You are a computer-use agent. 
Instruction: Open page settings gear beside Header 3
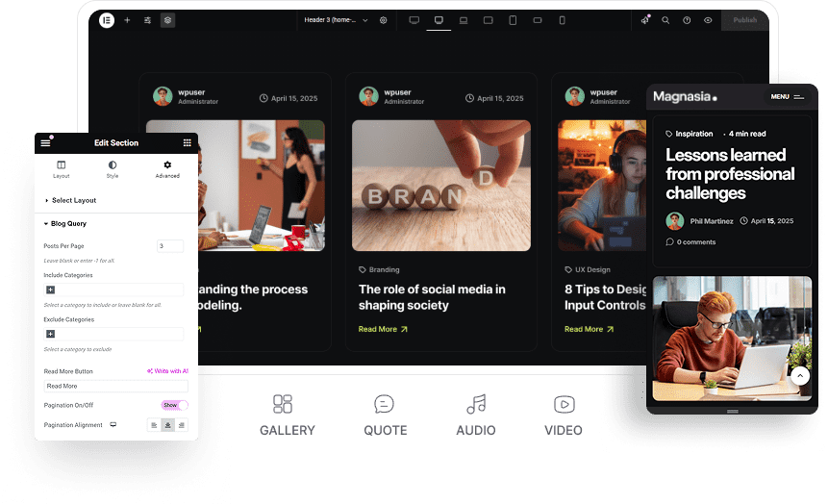pos(384,20)
